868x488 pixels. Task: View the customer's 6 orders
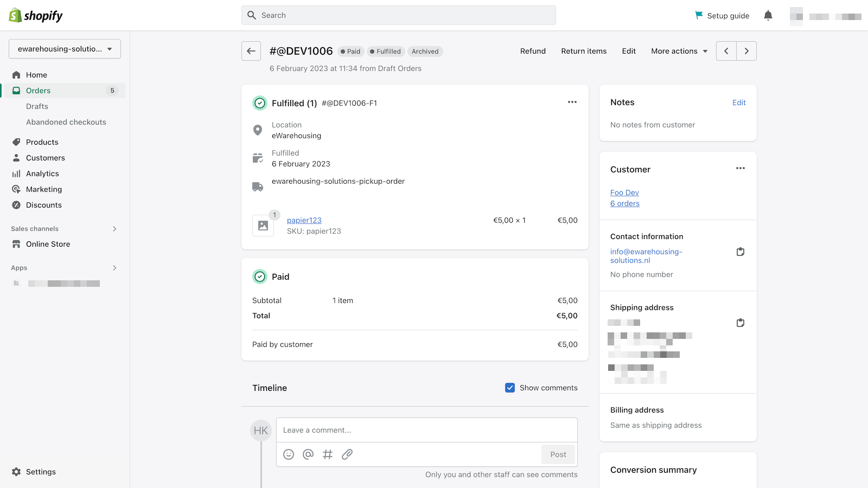(x=625, y=203)
